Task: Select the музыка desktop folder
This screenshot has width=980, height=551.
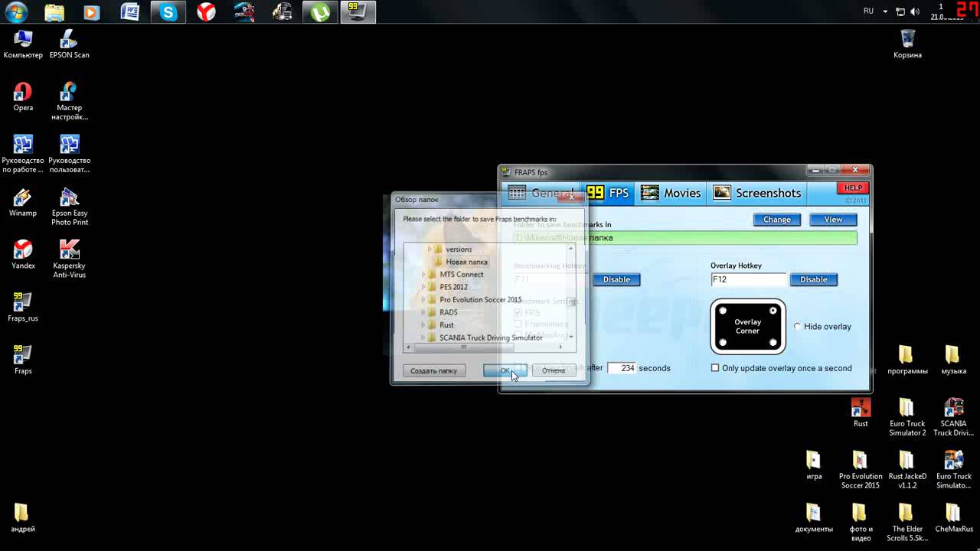Action: (953, 360)
